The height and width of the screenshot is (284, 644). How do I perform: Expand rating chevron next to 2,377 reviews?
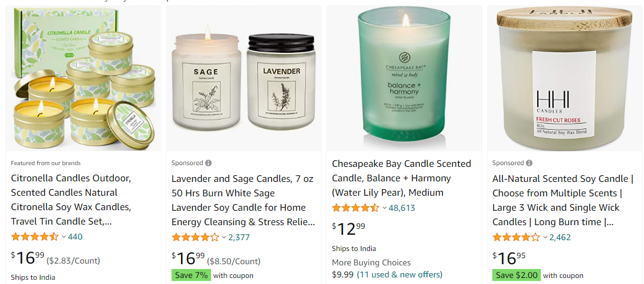pyautogui.click(x=224, y=237)
